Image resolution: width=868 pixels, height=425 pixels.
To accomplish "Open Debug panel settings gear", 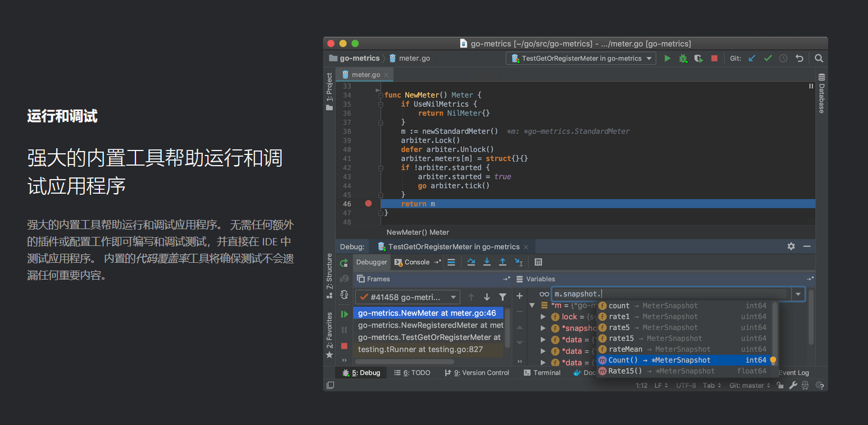I will click(x=791, y=246).
